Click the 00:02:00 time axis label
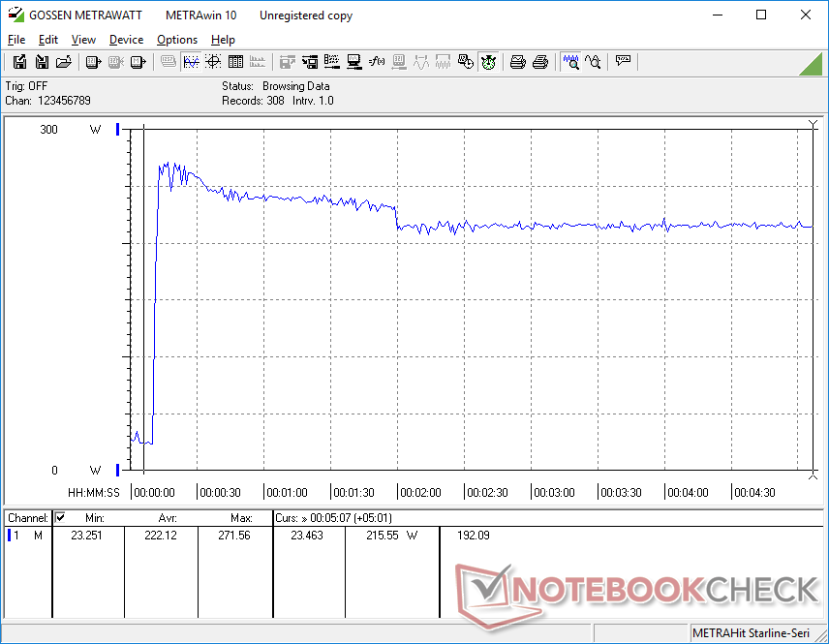Screen dimensions: 829x644 click(420, 493)
